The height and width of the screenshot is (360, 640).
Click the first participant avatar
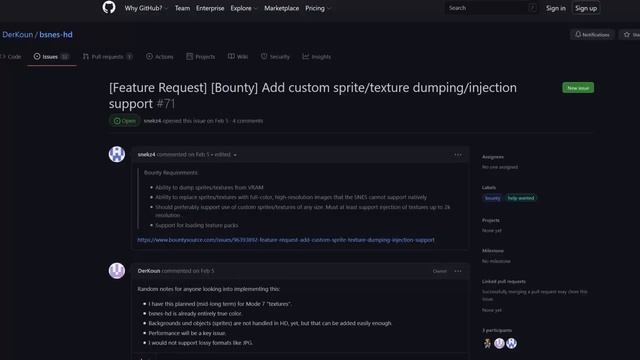click(487, 343)
